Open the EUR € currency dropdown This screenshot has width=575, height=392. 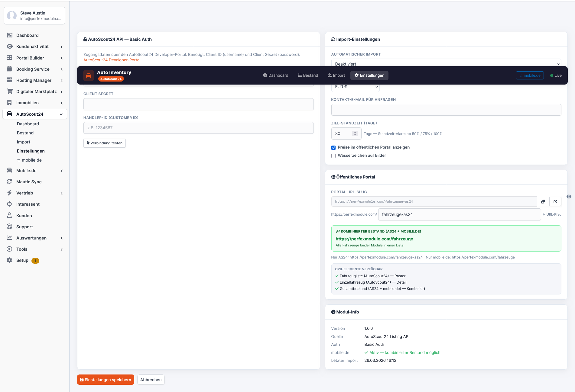point(355,87)
